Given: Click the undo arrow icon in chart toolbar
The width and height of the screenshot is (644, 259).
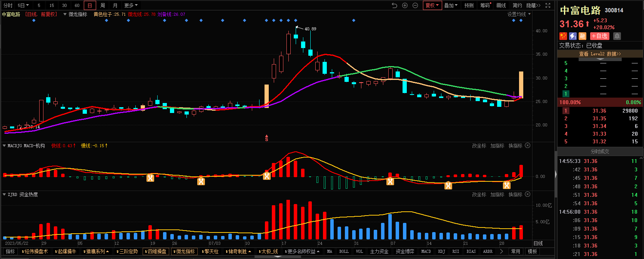Looking at the screenshot, I should 394,5.
